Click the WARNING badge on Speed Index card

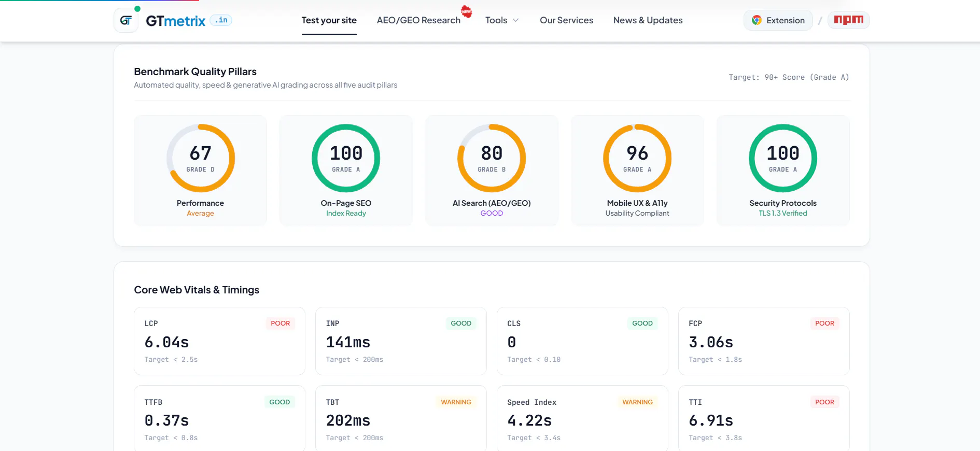[638, 402]
